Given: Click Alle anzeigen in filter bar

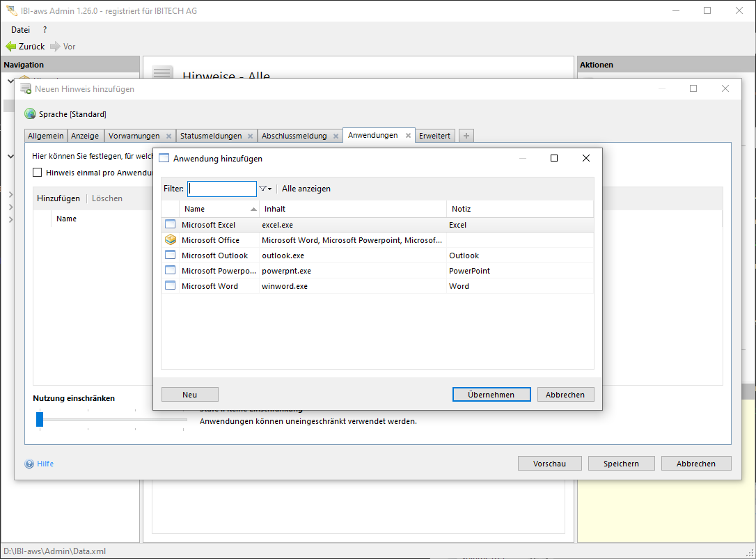Looking at the screenshot, I should point(306,189).
